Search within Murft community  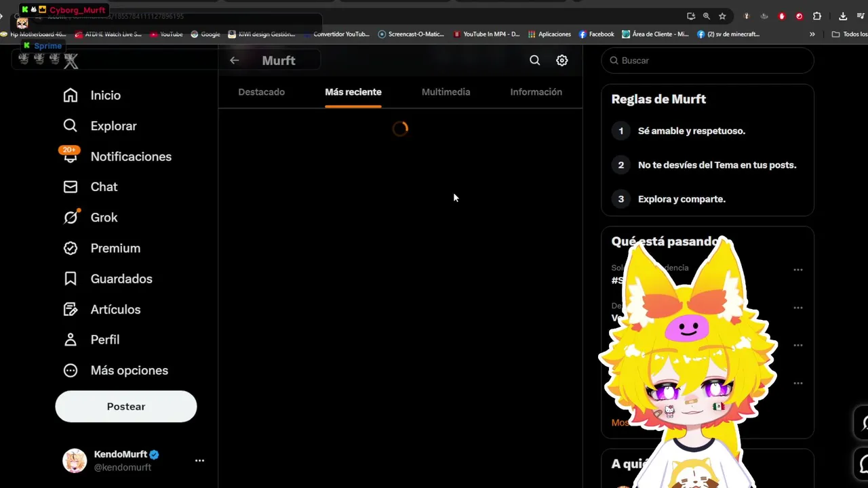pos(535,60)
